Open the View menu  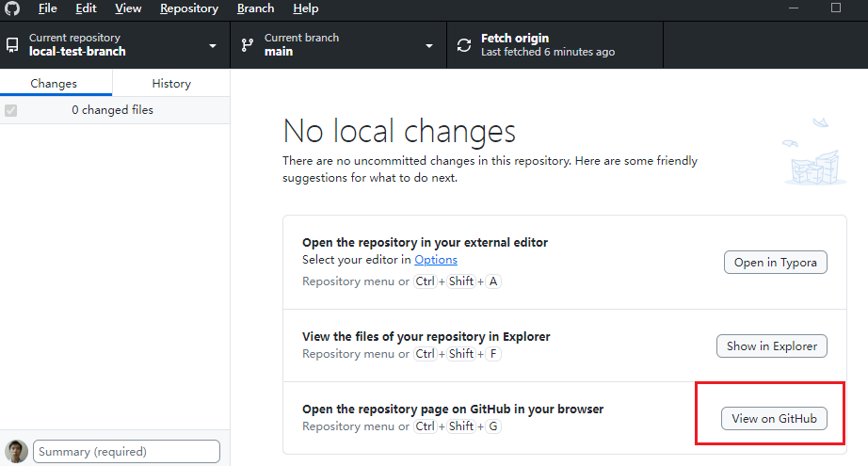(128, 8)
